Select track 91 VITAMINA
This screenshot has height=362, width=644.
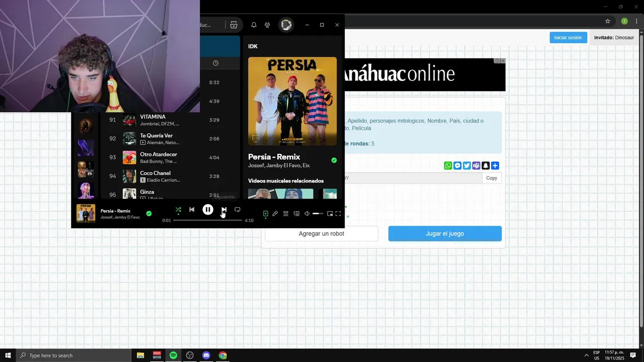click(171, 120)
